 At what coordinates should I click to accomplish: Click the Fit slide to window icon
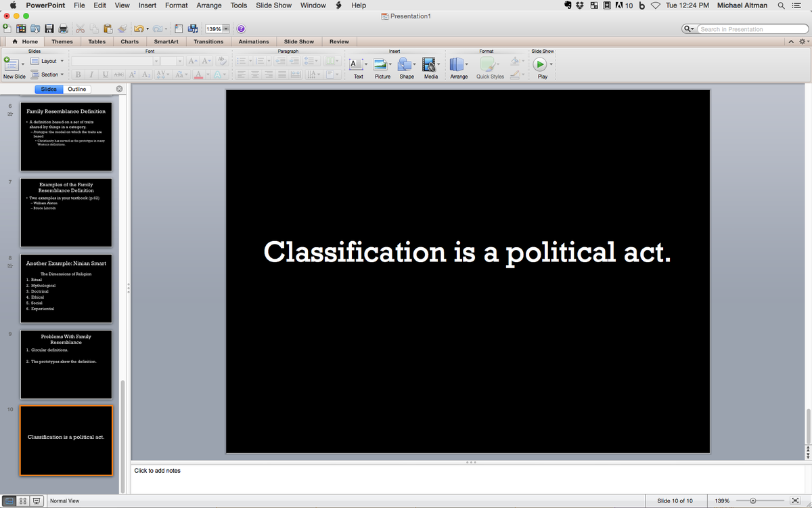794,501
